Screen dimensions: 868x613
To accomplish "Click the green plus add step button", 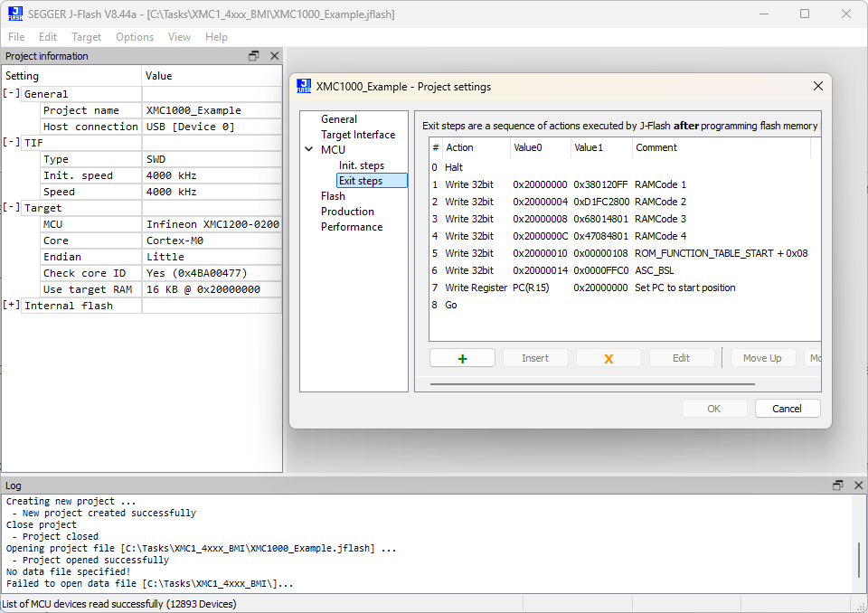I will (x=462, y=358).
